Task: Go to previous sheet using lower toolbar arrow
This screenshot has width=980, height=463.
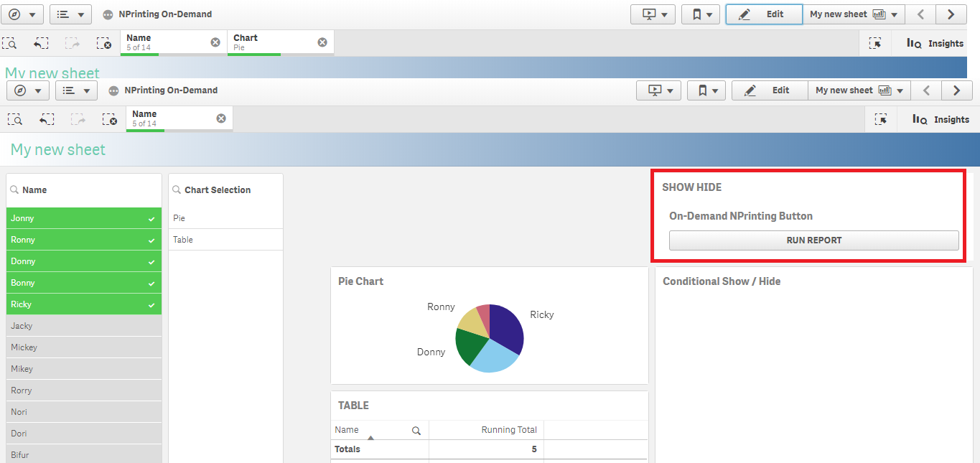Action: point(926,90)
